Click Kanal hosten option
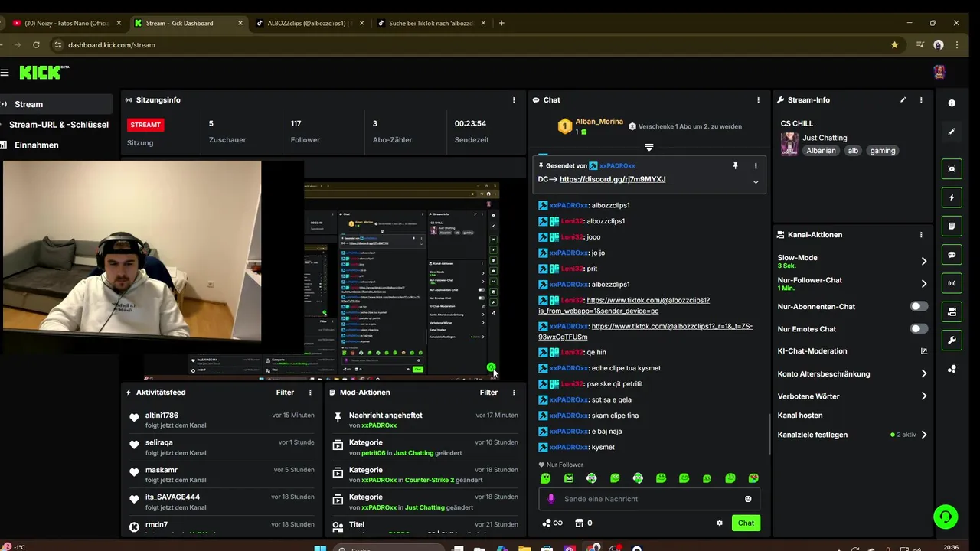This screenshot has height=551, width=980. point(800,416)
